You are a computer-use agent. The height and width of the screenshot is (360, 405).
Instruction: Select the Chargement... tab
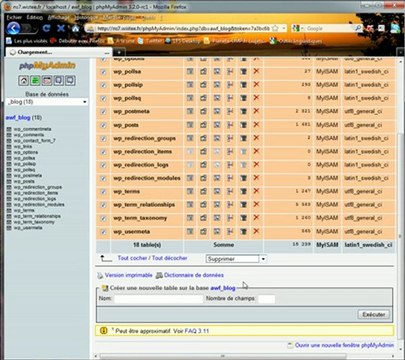click(x=59, y=52)
